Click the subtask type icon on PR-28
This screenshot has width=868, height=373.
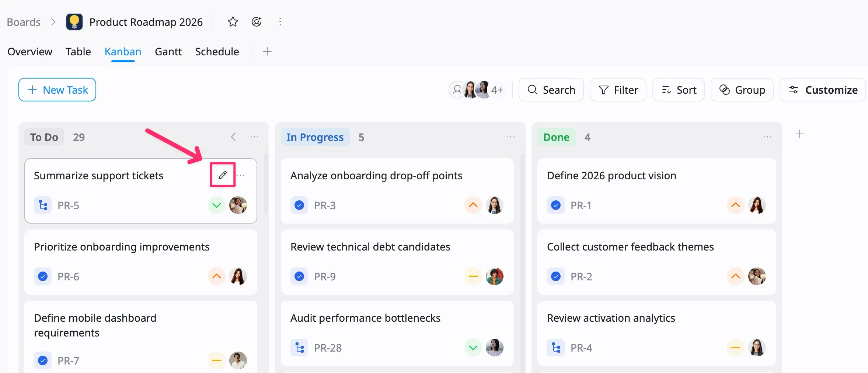click(299, 348)
